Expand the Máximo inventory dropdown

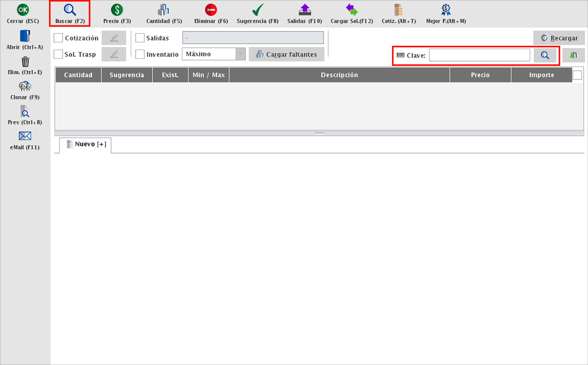(x=240, y=54)
